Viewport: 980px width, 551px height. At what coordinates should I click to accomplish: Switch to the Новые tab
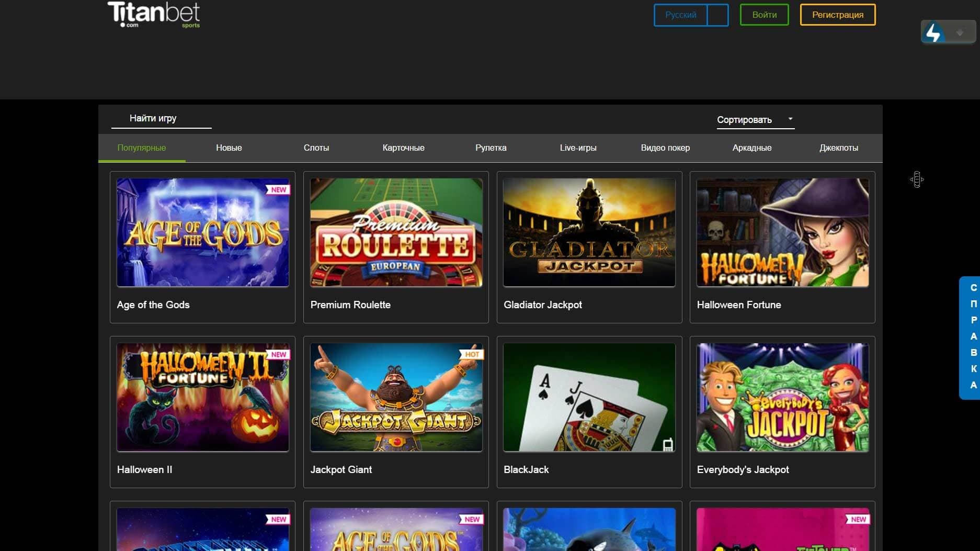(x=229, y=148)
